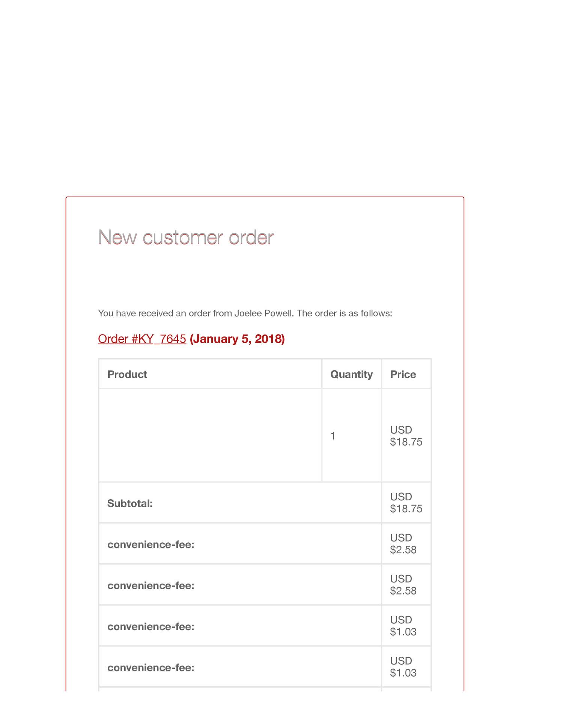The image size is (563, 728).
Task: Click the first USD $2.58 fee amount
Action: click(x=403, y=544)
